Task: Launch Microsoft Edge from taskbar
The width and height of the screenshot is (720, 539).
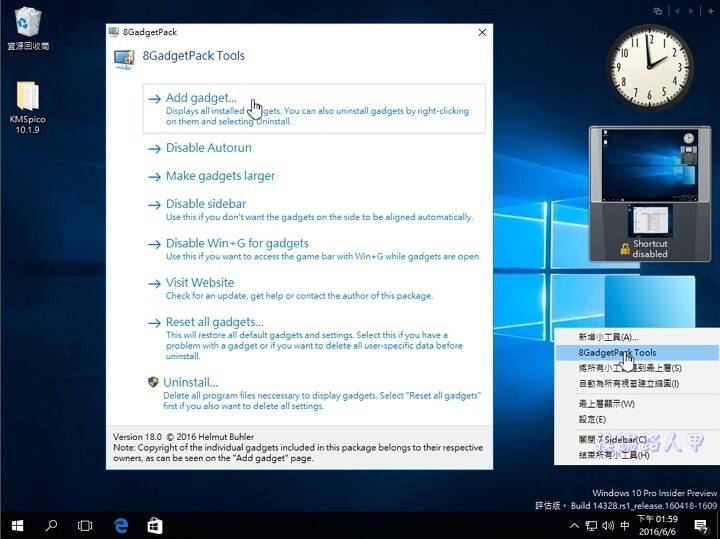Action: tap(121, 526)
